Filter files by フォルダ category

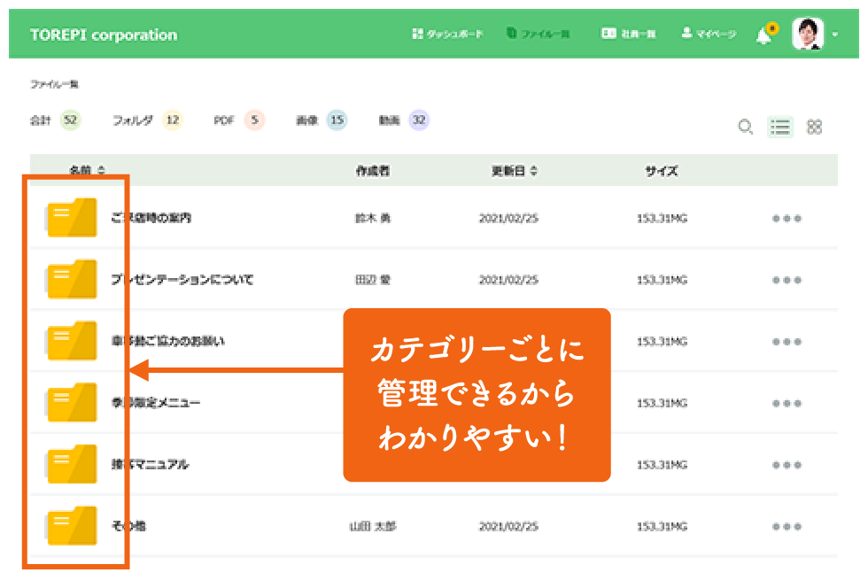click(146, 120)
